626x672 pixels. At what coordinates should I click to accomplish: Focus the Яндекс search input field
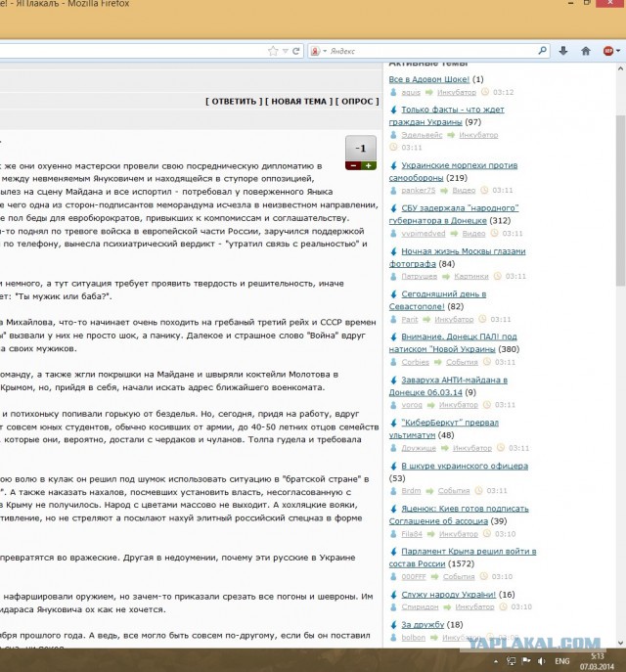click(x=432, y=51)
